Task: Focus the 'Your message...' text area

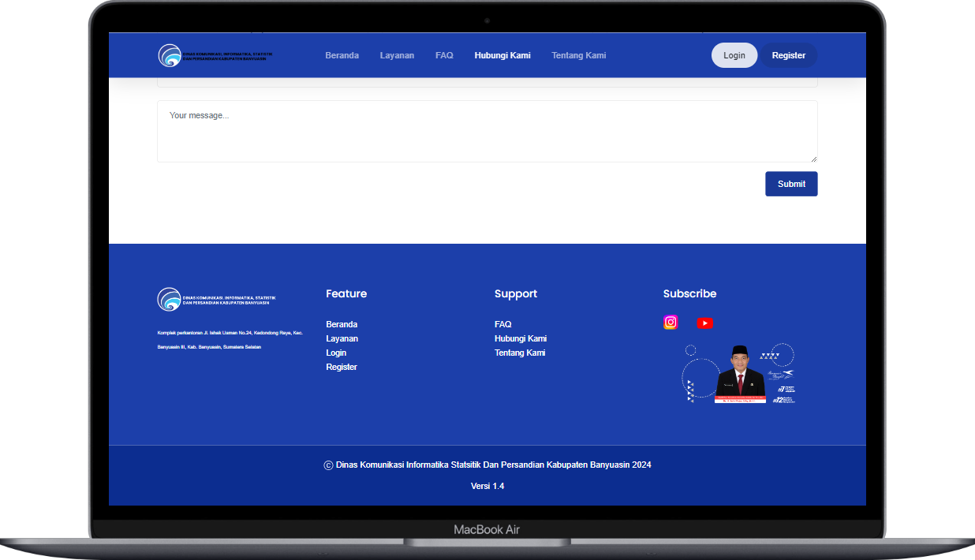Action: pyautogui.click(x=487, y=131)
